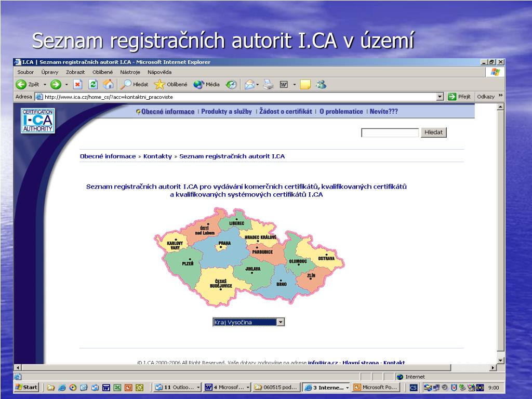Viewport: 532px width, 399px height.
Task: Expand the Forward history dropdown arrow
Action: 66,85
